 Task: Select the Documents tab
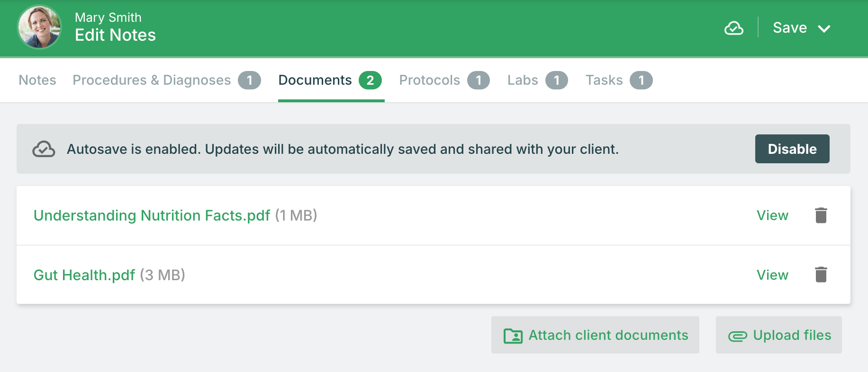(330, 80)
